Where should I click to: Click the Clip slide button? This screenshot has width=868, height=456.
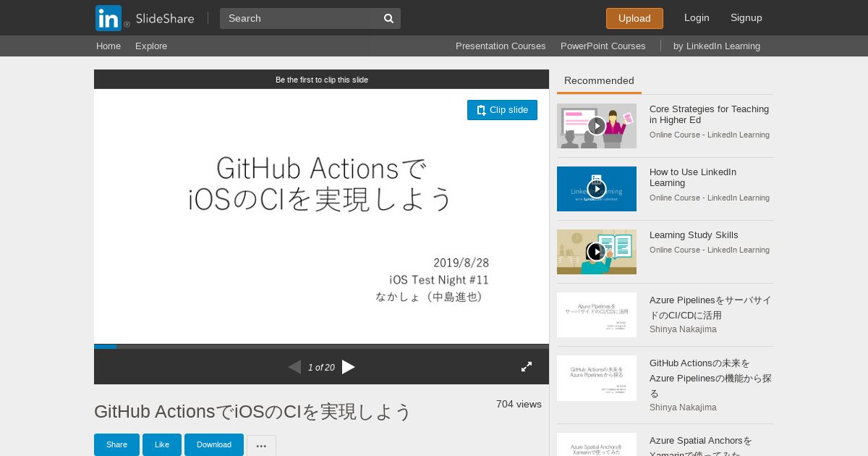[502, 110]
